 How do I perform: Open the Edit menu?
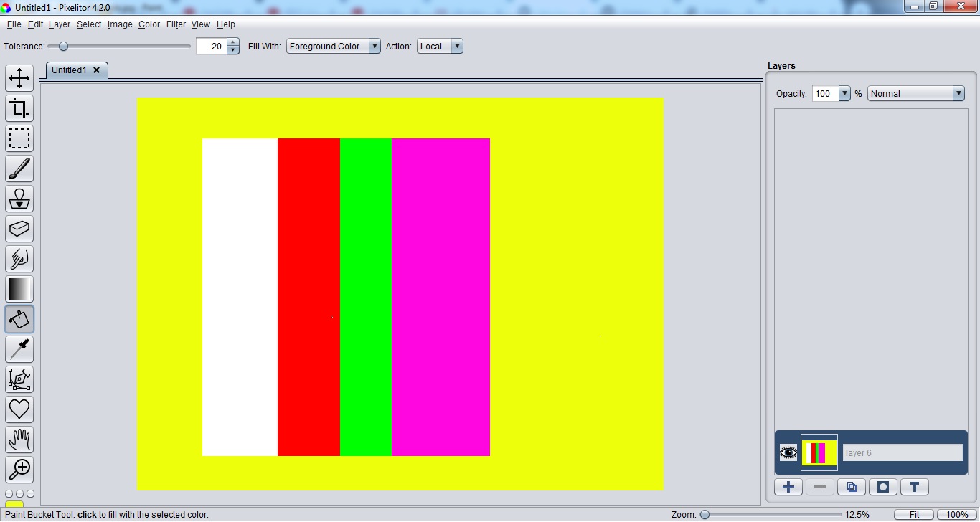[35, 24]
